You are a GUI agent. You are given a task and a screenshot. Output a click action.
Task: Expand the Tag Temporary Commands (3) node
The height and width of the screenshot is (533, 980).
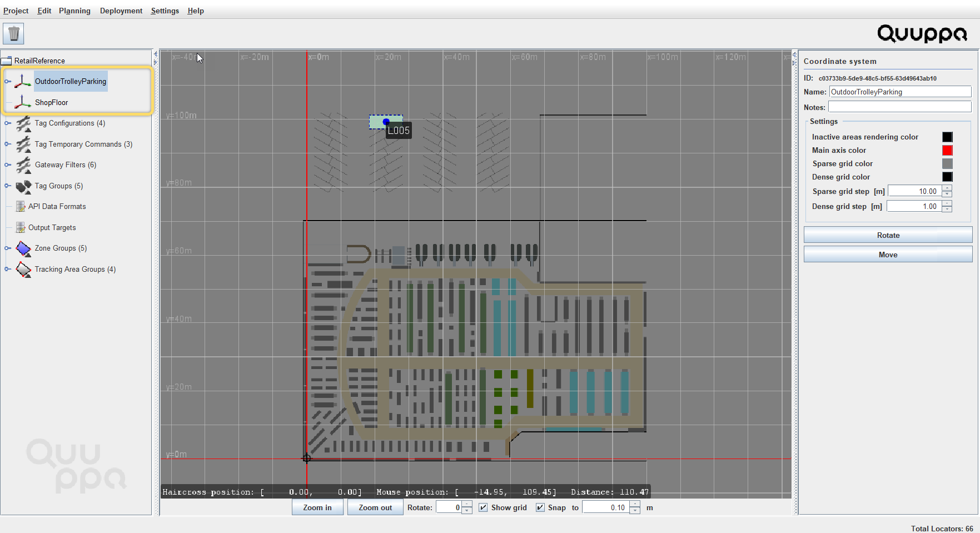pos(8,144)
